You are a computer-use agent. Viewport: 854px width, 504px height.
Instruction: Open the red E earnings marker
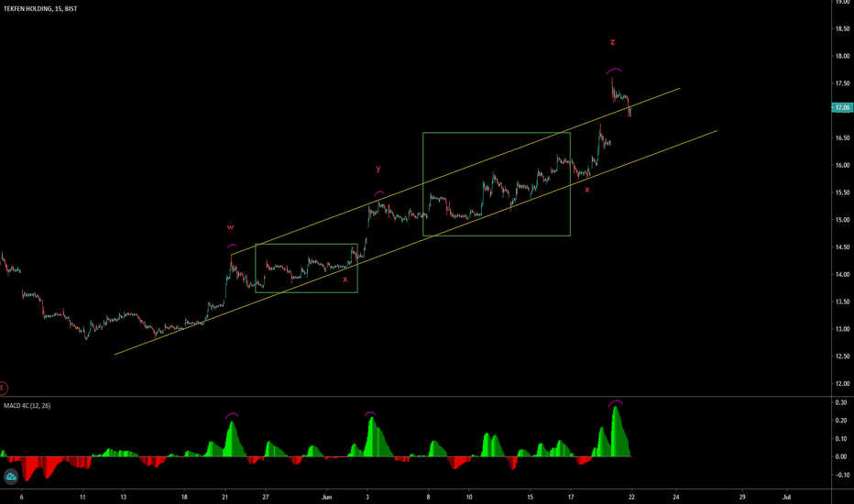tap(3, 388)
